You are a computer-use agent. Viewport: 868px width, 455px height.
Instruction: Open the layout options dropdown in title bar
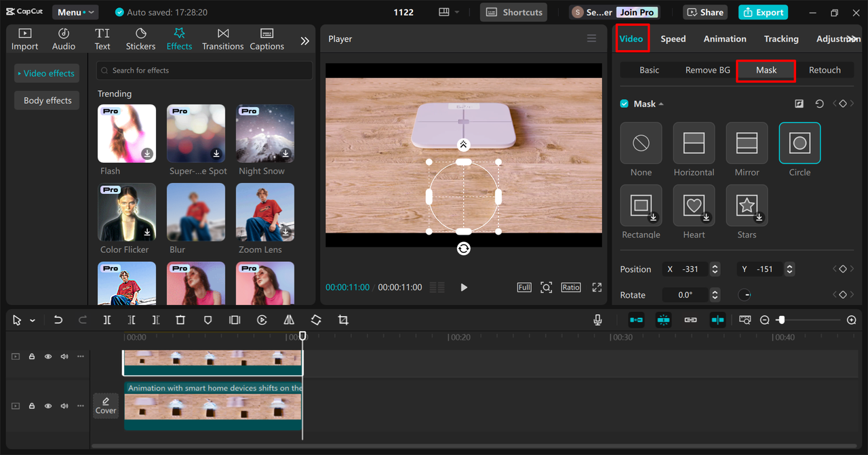click(x=449, y=12)
